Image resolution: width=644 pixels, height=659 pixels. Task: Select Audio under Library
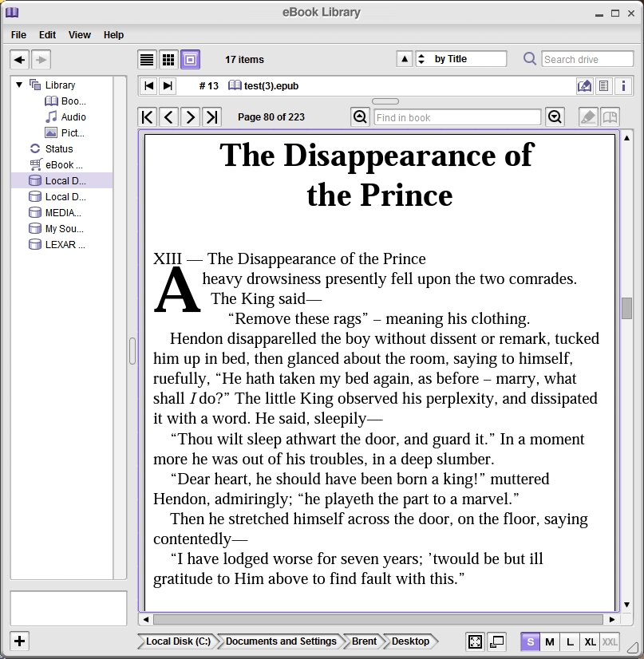pos(65,116)
